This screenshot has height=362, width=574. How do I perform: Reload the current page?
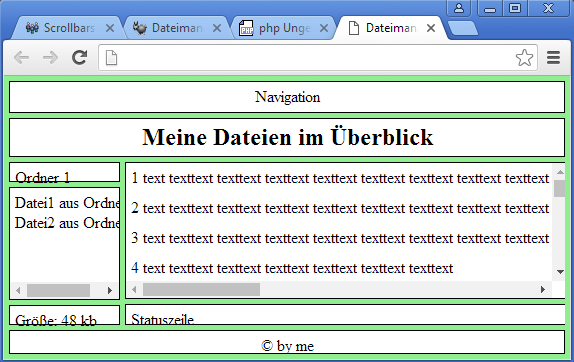[x=79, y=57]
